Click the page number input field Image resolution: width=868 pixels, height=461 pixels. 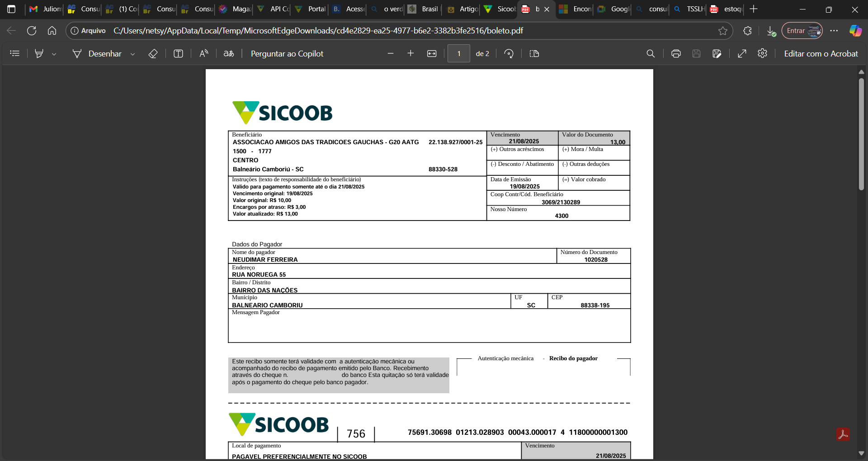pos(459,53)
